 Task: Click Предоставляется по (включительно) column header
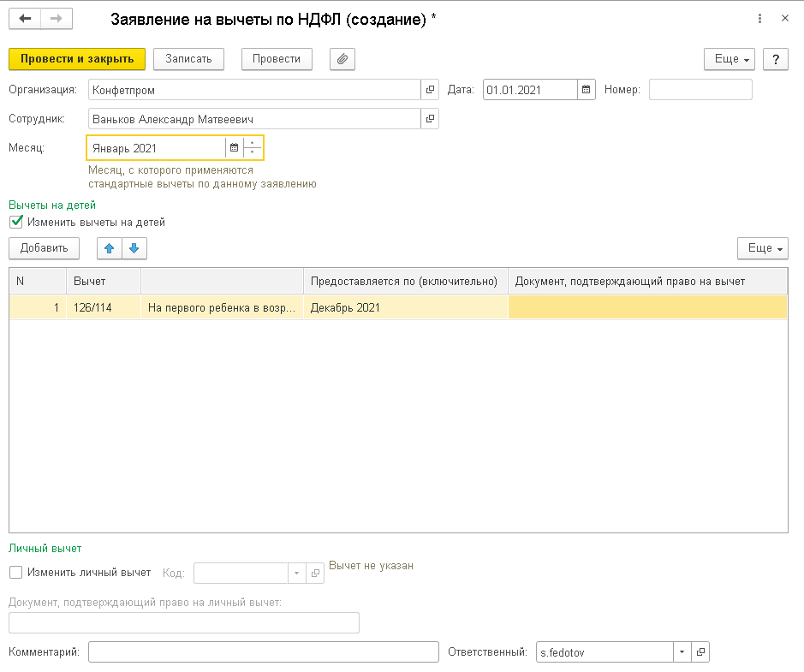[406, 281]
